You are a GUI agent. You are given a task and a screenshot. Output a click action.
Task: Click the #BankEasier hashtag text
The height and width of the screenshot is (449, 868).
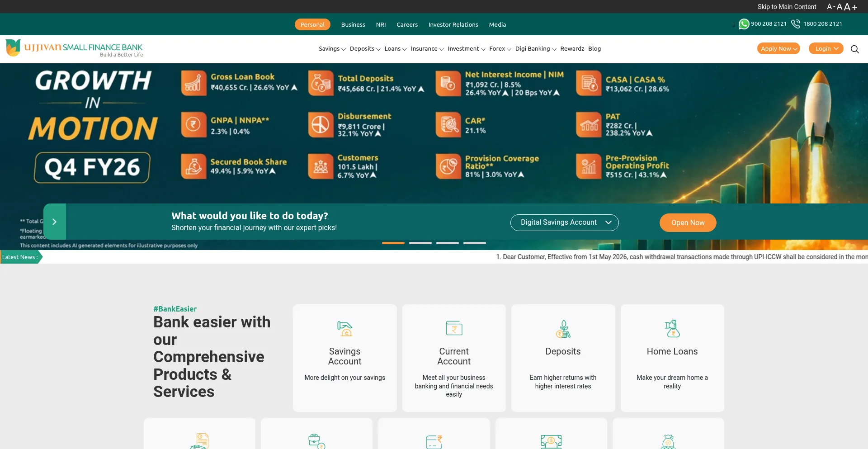click(175, 309)
